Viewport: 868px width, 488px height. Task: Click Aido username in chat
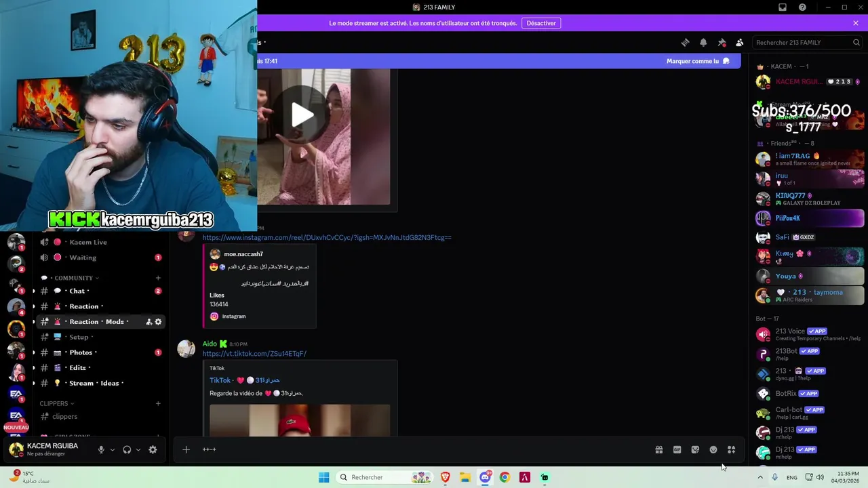coord(210,344)
